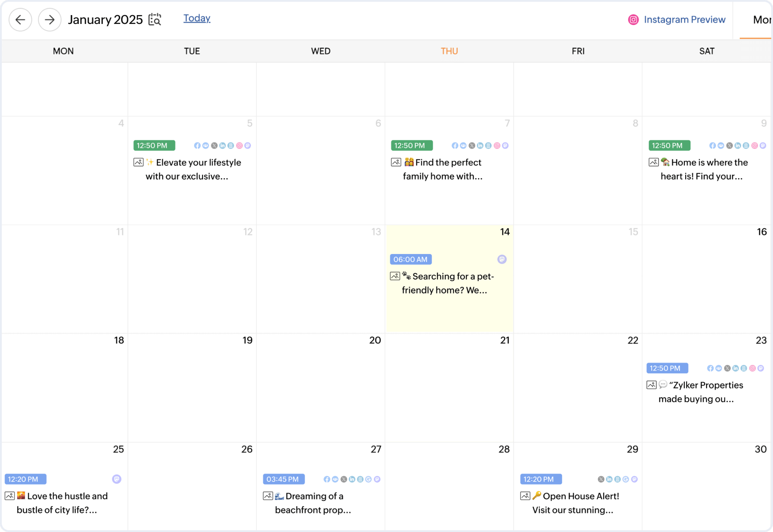Go to the previous month with the back arrow
773x532 pixels.
click(x=20, y=20)
